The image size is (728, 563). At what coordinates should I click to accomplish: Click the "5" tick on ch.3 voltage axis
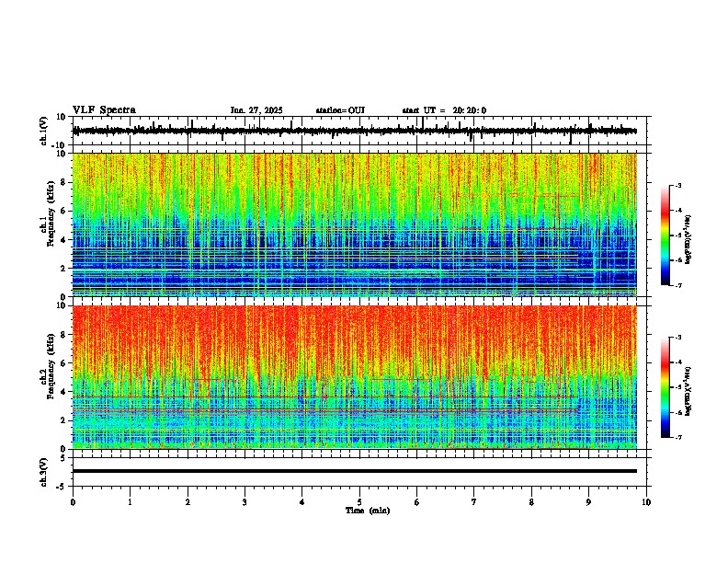click(x=63, y=458)
